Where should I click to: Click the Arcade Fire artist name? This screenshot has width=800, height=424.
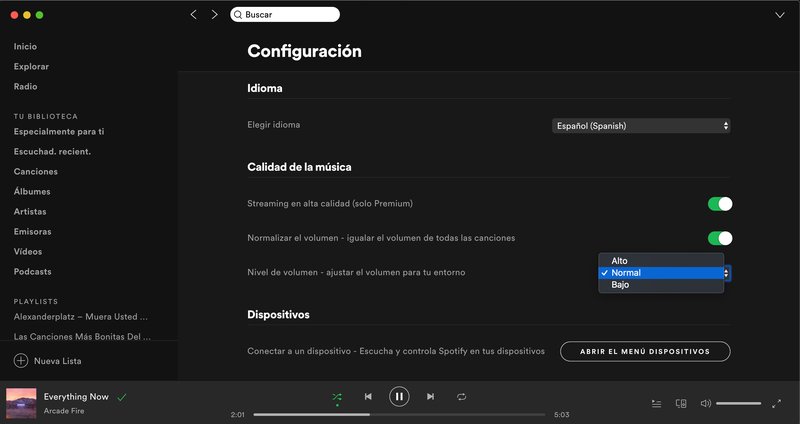64,411
